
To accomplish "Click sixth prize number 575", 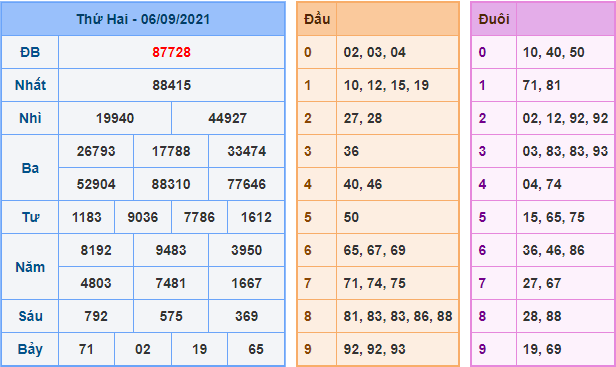I will pyautogui.click(x=171, y=316).
